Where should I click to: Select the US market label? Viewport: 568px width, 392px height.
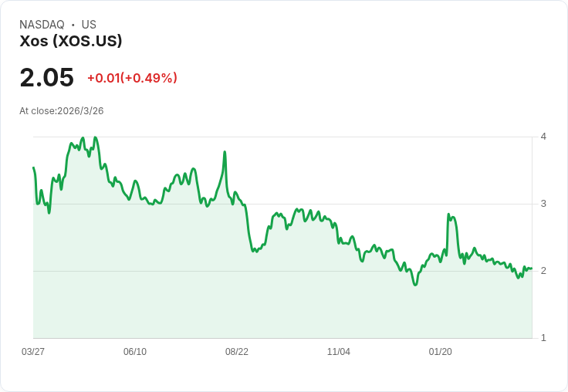coord(89,25)
